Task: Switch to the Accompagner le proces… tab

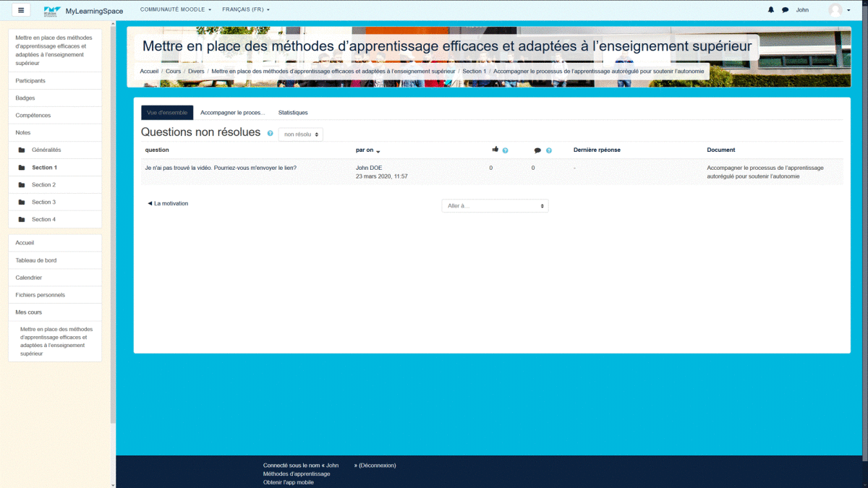Action: point(233,113)
